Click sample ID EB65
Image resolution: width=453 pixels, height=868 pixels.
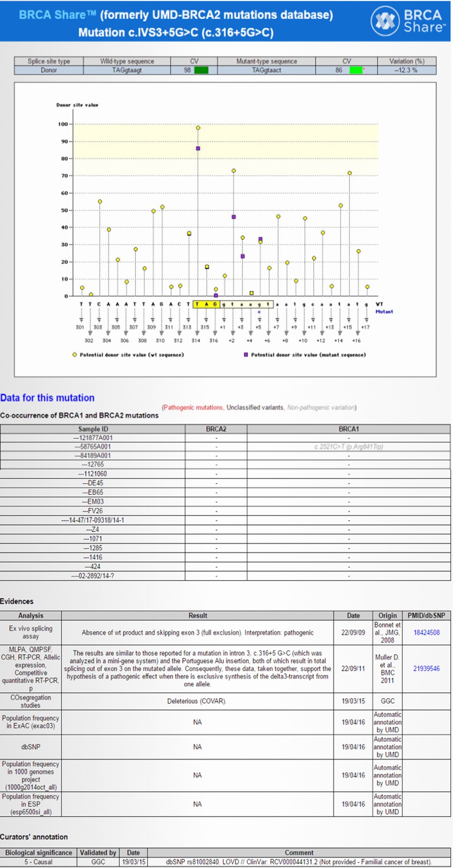(93, 493)
